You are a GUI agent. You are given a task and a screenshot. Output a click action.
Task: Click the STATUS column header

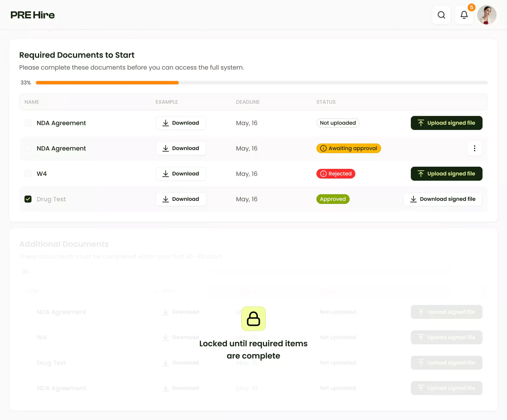pos(326,102)
